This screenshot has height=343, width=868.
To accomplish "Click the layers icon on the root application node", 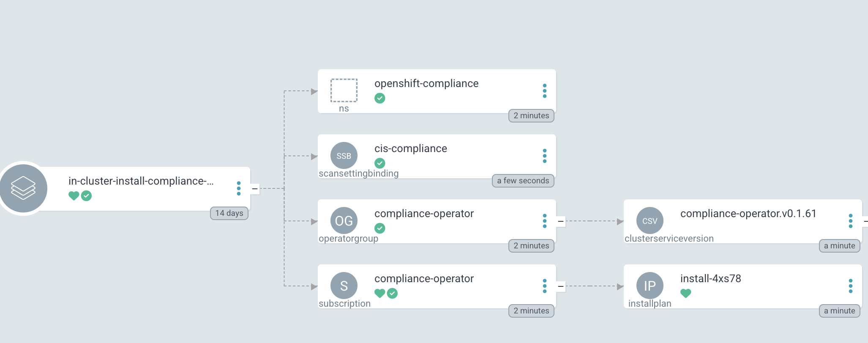I will coord(24,188).
